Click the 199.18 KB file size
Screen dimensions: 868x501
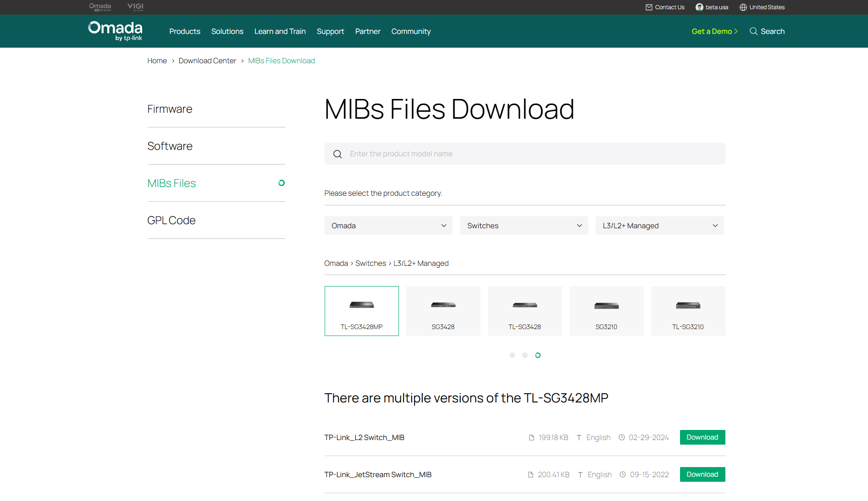coord(553,437)
